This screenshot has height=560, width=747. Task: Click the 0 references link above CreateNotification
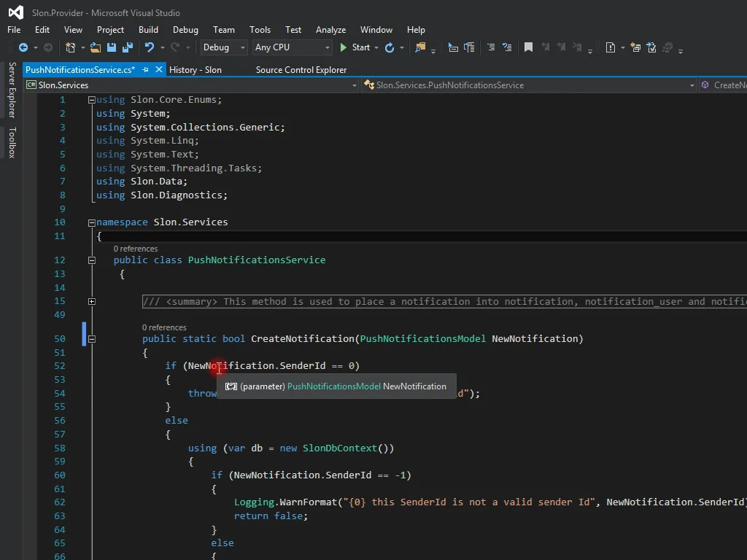164,327
